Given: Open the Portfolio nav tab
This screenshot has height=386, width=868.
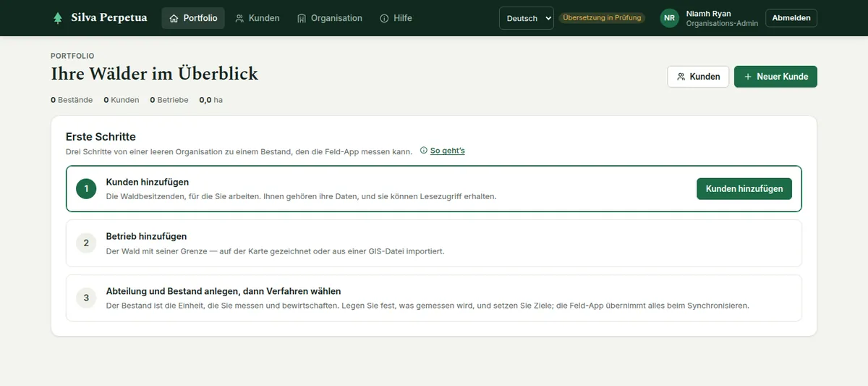Looking at the screenshot, I should click(193, 18).
